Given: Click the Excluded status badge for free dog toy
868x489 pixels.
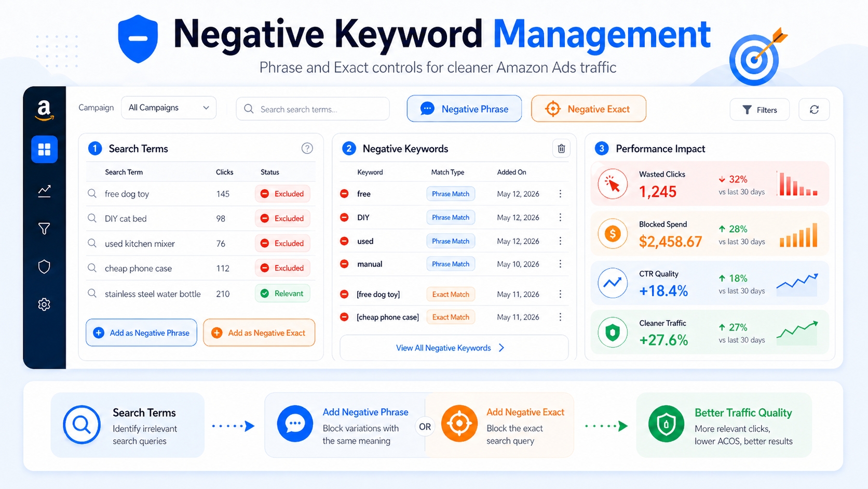Looking at the screenshot, I should [x=282, y=193].
